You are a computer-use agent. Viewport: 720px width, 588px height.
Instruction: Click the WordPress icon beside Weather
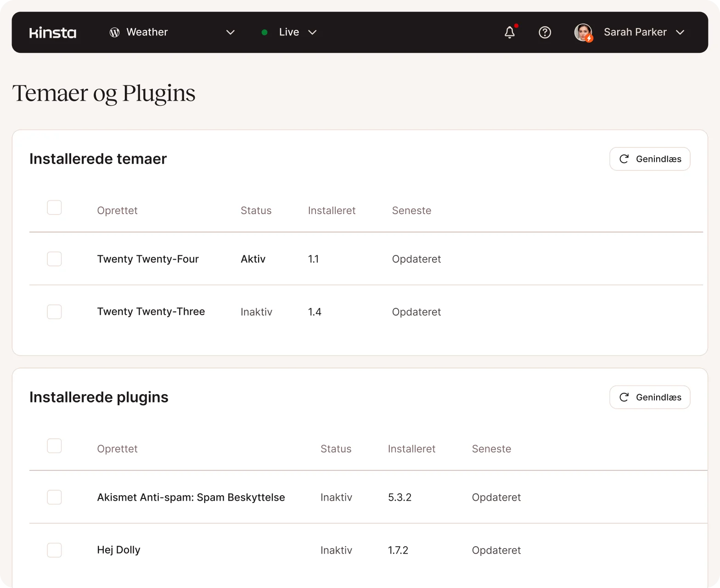point(114,32)
